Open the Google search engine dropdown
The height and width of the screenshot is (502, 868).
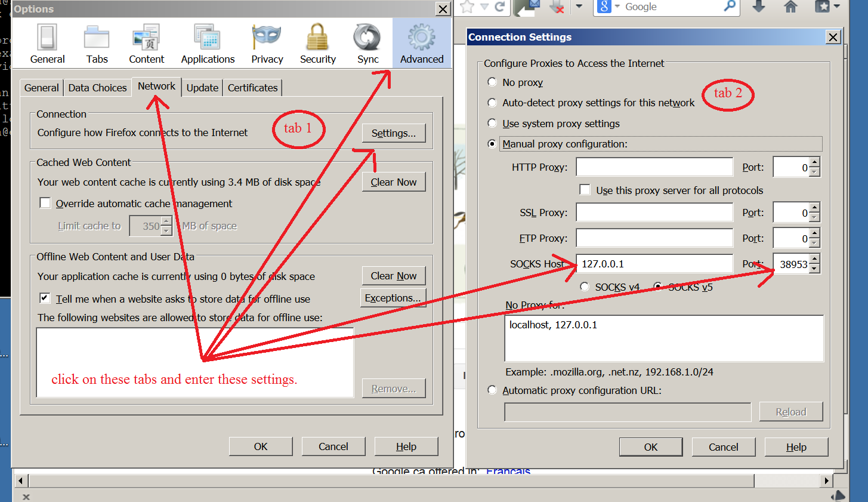[617, 8]
